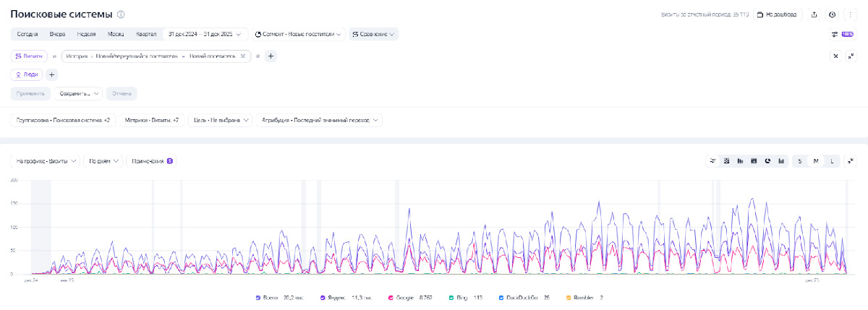Select the Неделя period tab

(86, 34)
